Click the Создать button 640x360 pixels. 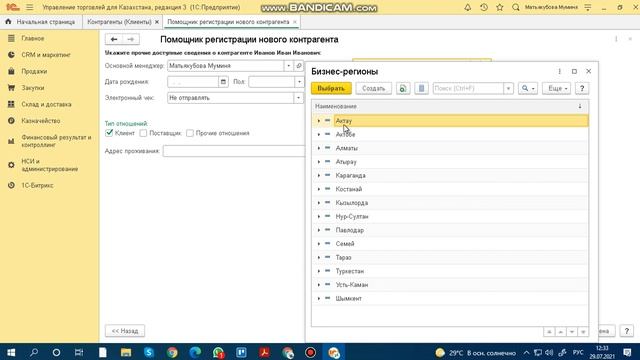pyautogui.click(x=373, y=88)
